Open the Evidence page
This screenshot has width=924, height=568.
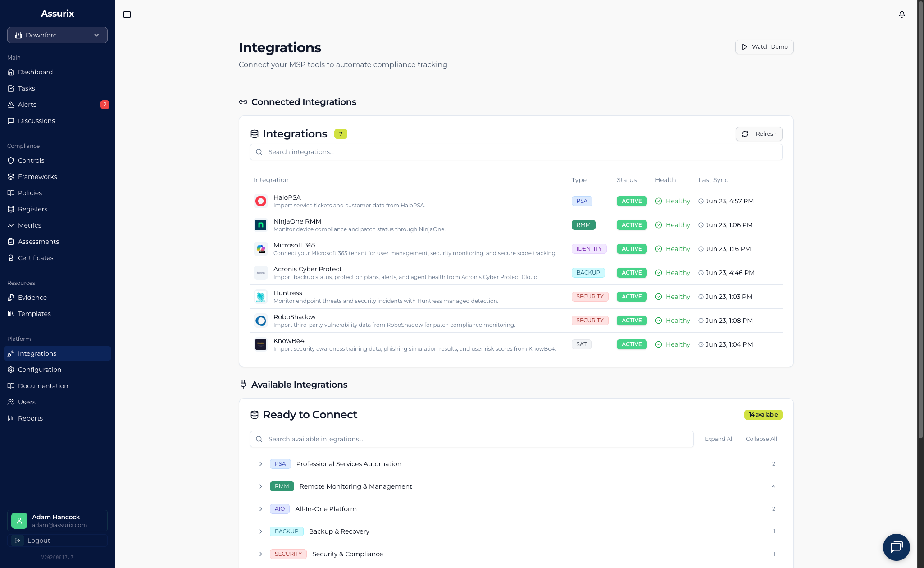(57, 298)
